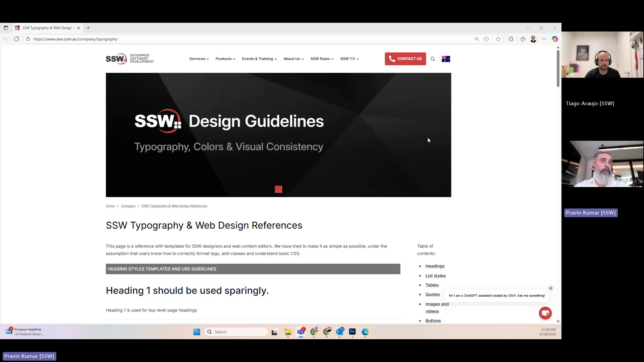The width and height of the screenshot is (644, 362).
Task: Open File Explorer from taskbar
Action: point(288,332)
